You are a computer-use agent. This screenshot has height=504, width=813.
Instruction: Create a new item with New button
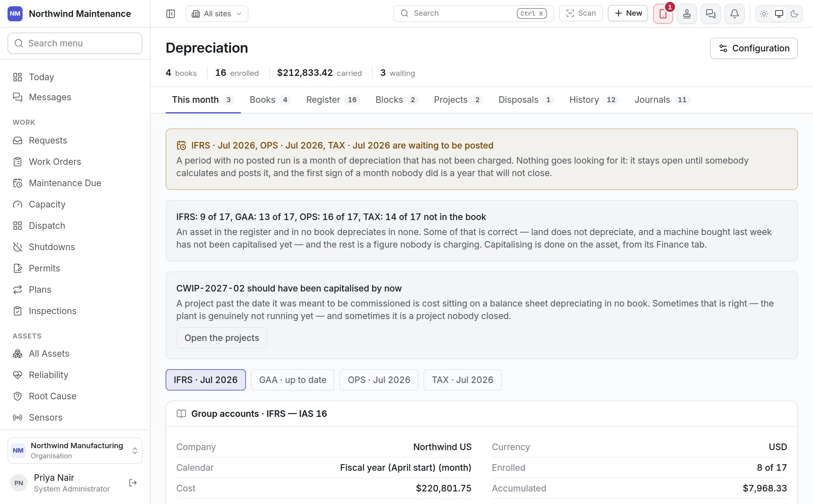click(628, 13)
